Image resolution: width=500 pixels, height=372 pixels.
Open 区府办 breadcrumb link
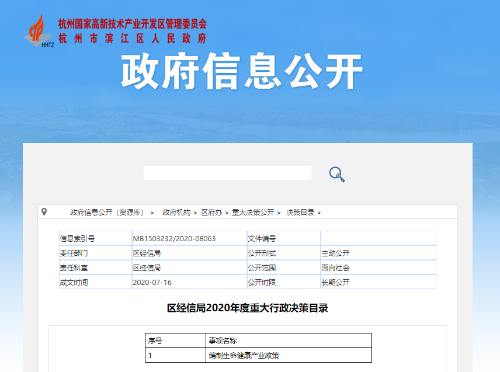pos(211,212)
